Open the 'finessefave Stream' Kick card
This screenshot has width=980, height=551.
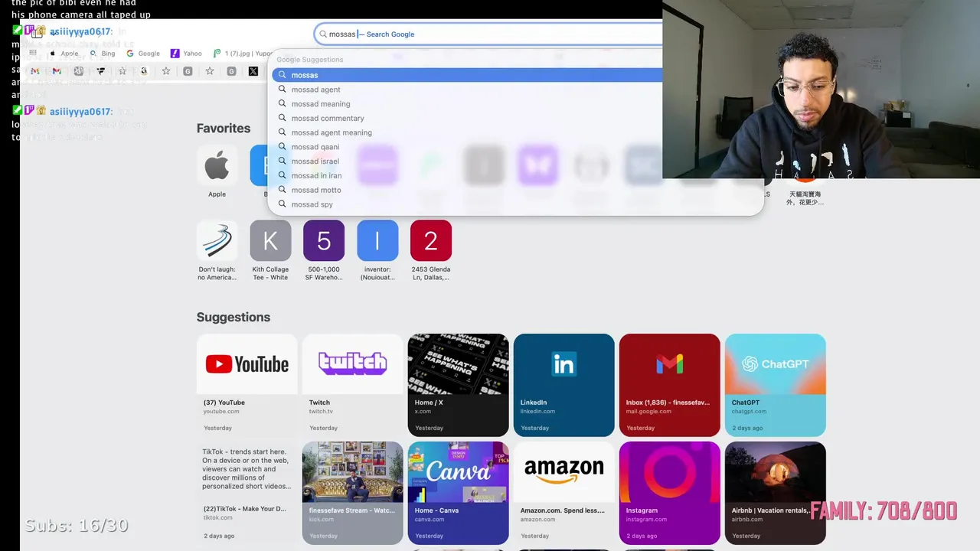point(353,493)
